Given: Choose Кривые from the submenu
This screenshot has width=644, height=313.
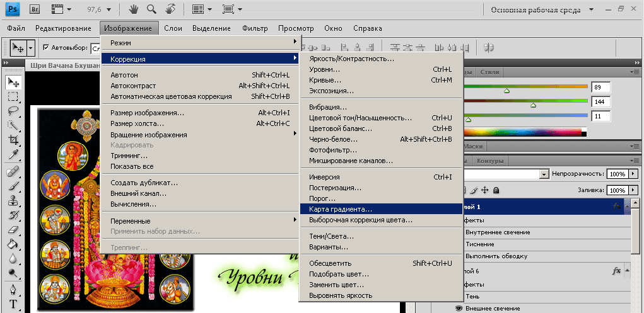Looking at the screenshot, I should [381, 80].
